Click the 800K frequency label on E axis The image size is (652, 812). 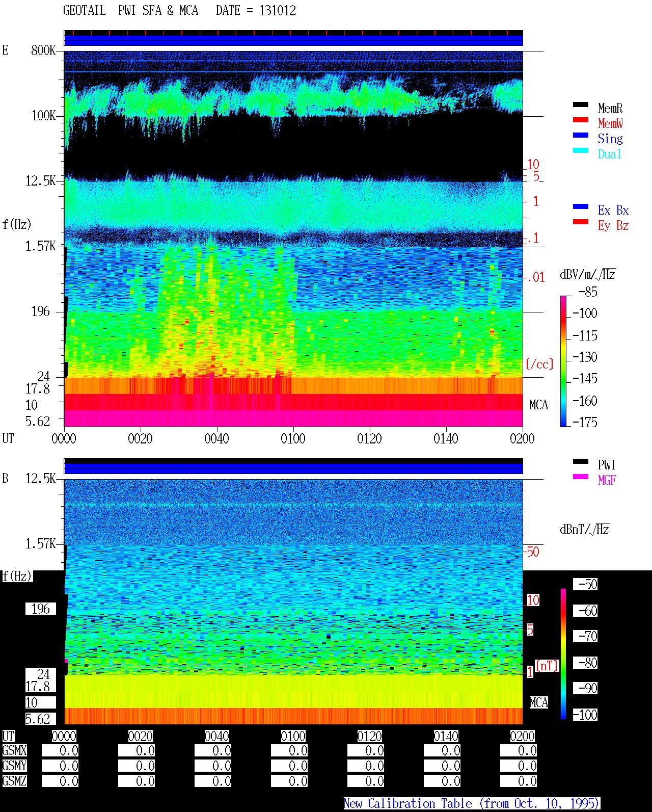click(x=43, y=50)
